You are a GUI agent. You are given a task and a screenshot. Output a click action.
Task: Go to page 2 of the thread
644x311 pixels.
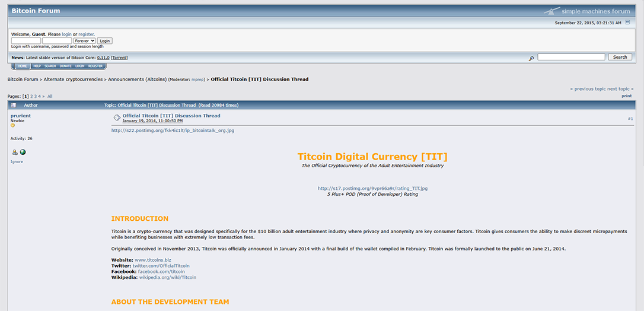(31, 96)
